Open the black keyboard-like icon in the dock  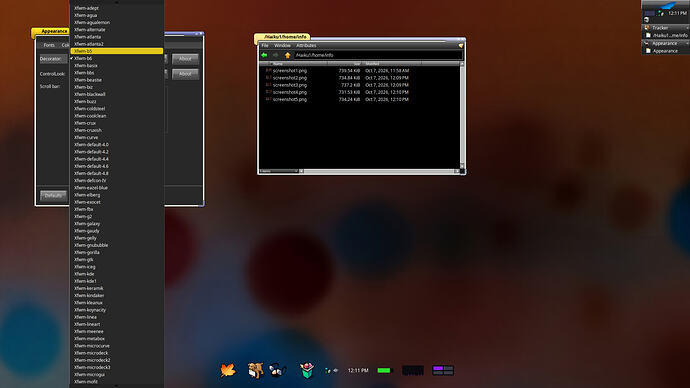(x=413, y=370)
